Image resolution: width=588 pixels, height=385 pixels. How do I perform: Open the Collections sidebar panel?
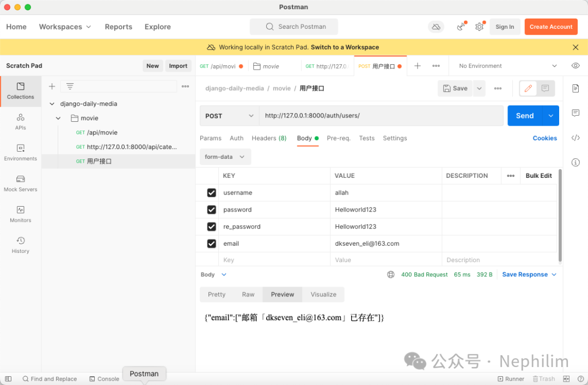[20, 91]
